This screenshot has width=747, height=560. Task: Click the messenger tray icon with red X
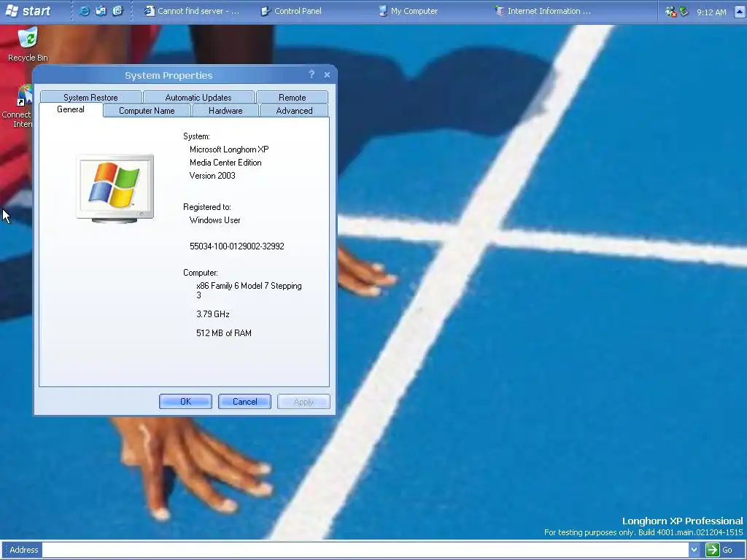(x=671, y=12)
